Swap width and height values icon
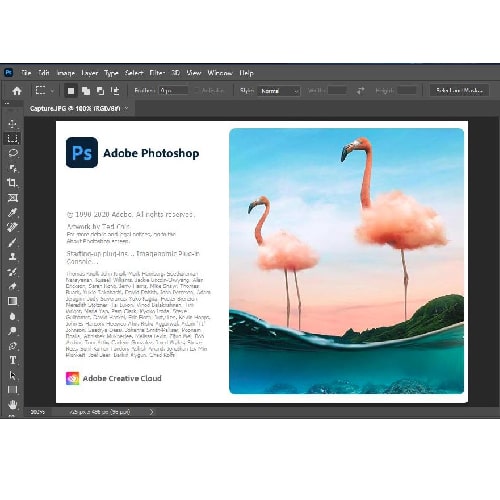The image size is (500, 500). 360,91
